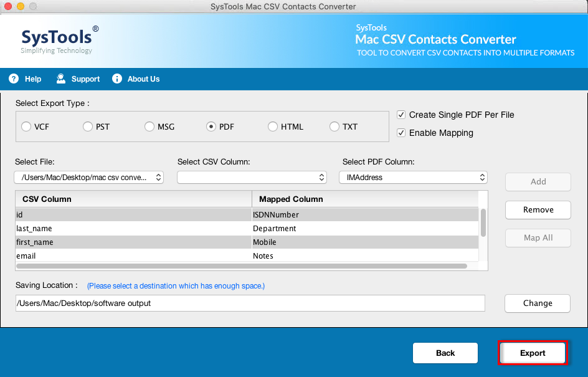The width and height of the screenshot is (588, 377).
Task: Click the 'Notes' mapped cell
Action: point(365,256)
